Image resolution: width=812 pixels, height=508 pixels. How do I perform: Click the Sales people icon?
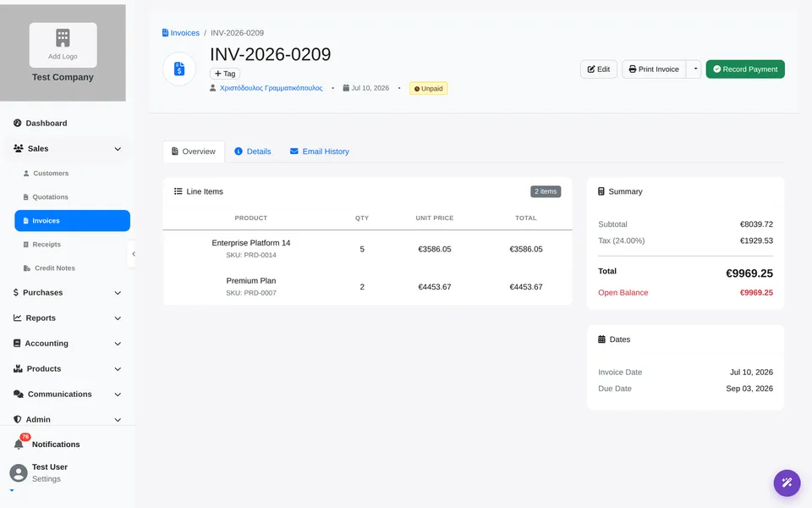pos(19,148)
